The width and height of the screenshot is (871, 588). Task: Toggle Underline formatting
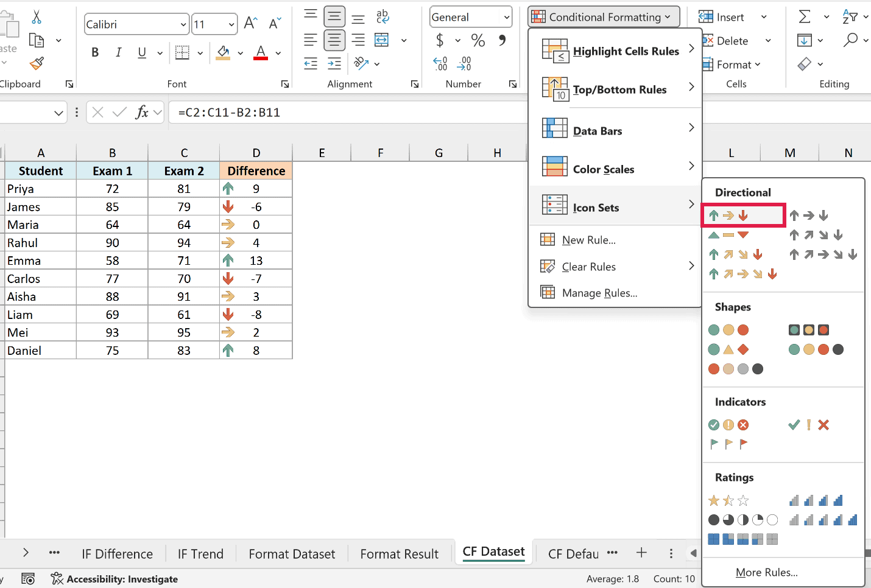click(x=142, y=52)
